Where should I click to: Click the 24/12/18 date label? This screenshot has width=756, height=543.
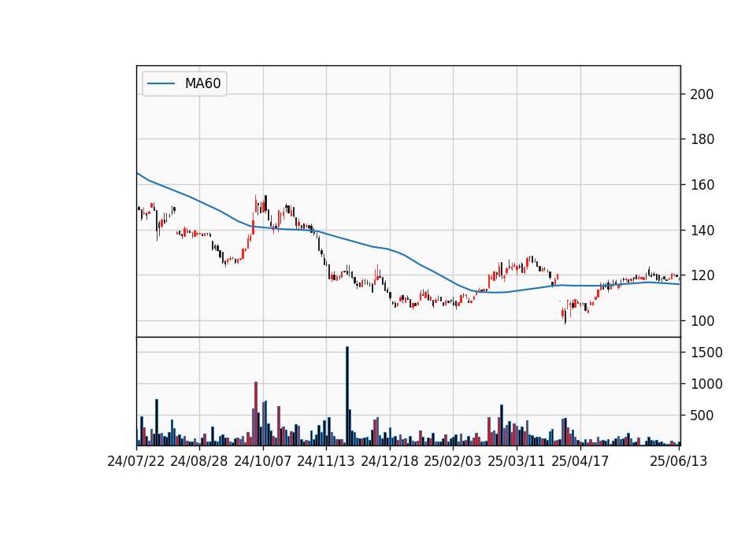point(390,461)
